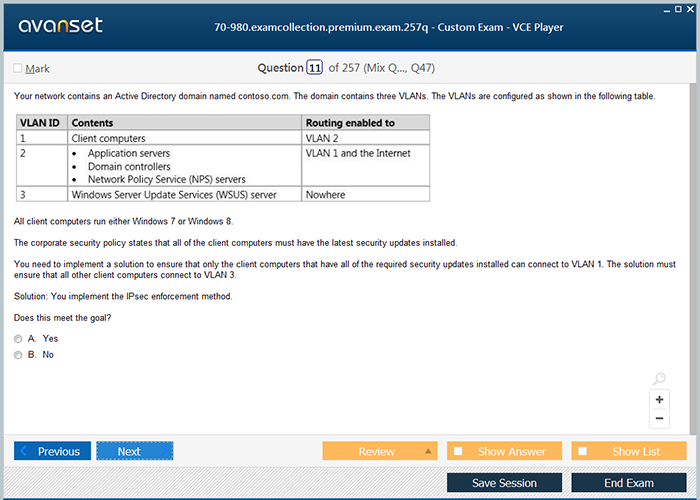The height and width of the screenshot is (500, 700).
Task: Go to the Previous question
Action: point(52,451)
